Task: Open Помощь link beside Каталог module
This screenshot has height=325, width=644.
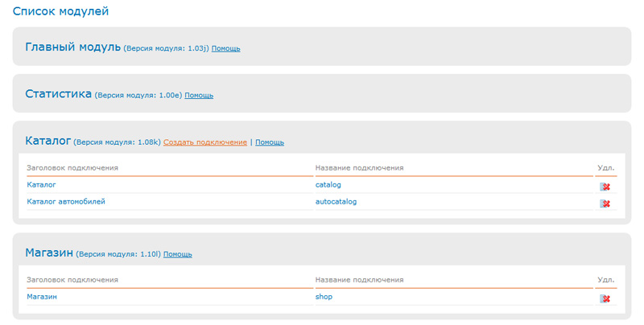Action: pyautogui.click(x=270, y=142)
